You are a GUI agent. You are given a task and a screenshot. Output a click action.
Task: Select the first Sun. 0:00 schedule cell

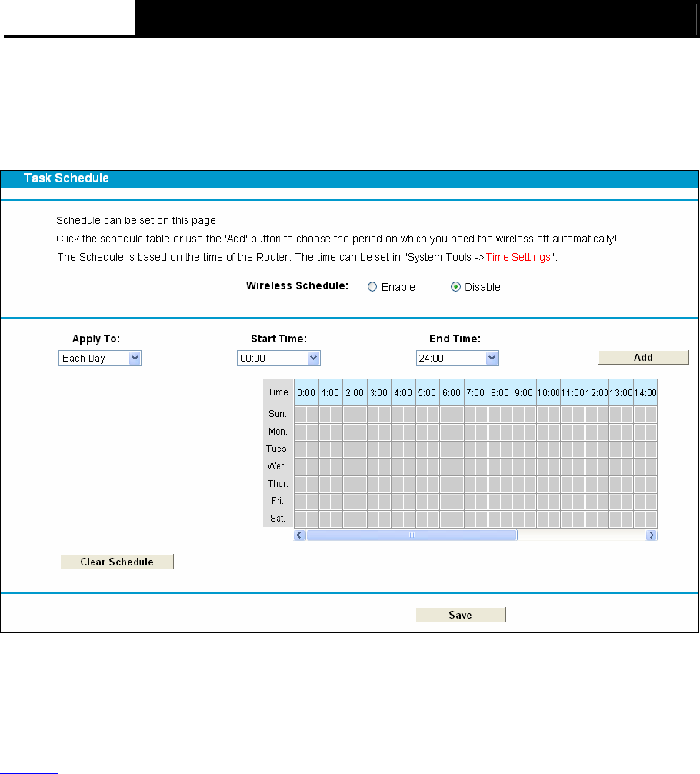pyautogui.click(x=300, y=415)
